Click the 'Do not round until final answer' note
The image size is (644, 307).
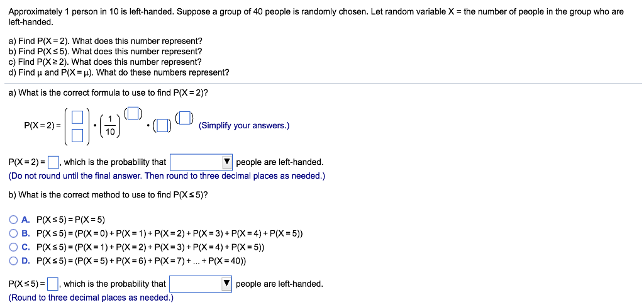pos(167,176)
